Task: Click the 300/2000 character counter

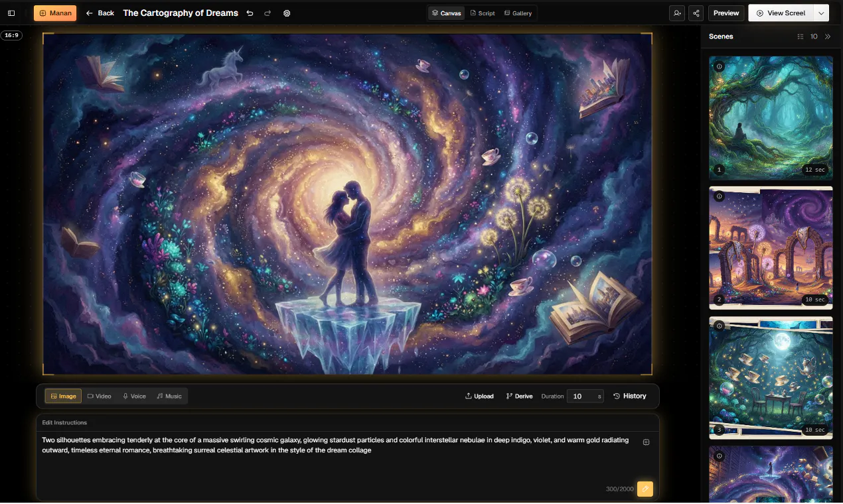Action: (x=619, y=489)
